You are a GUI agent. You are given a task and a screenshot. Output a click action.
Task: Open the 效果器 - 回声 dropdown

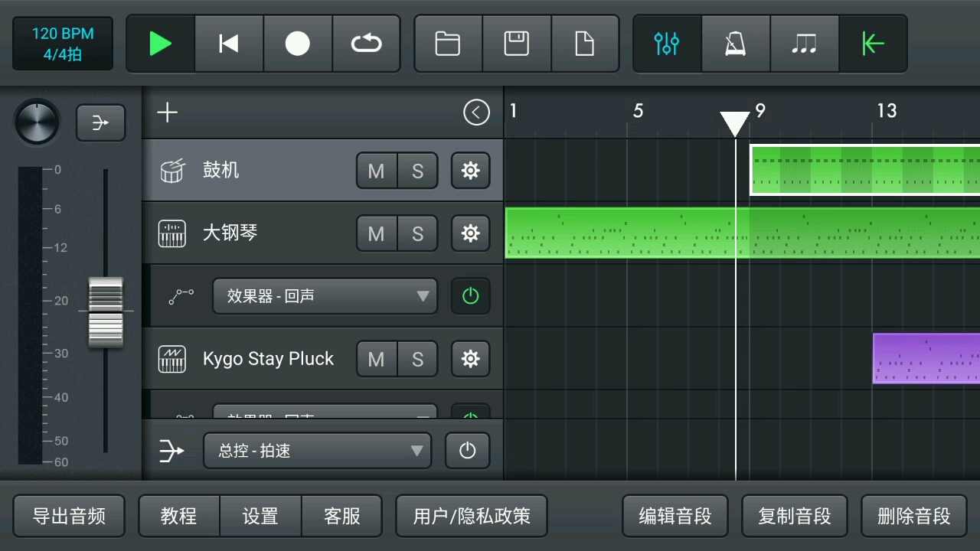[325, 296]
